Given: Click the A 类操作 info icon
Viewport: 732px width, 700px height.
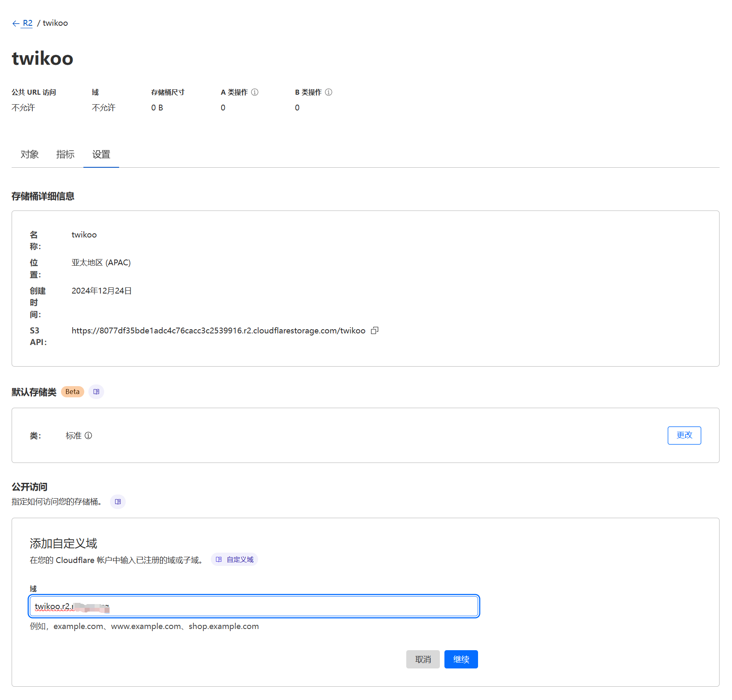Looking at the screenshot, I should pos(255,92).
